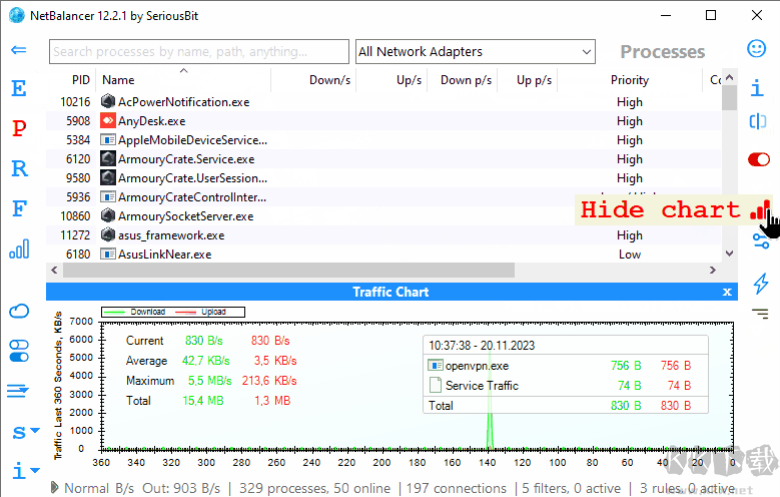780x497 pixels.
Task: Sort by Down/s column header
Action: pyautogui.click(x=330, y=80)
